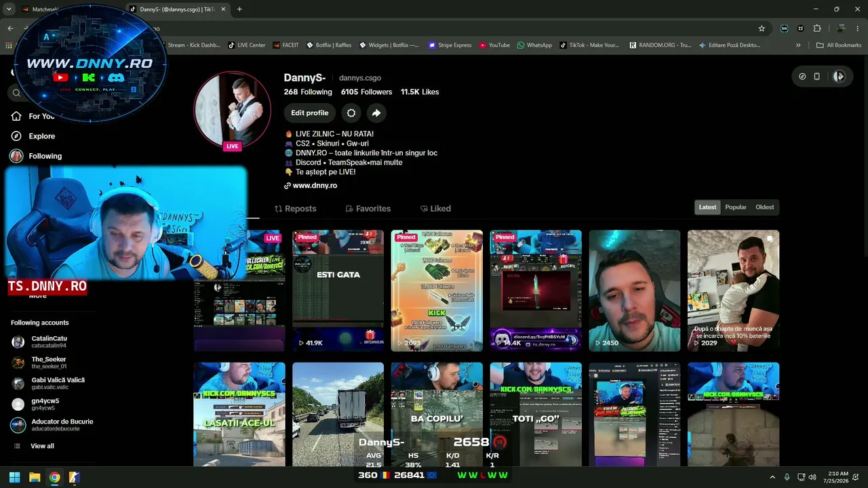Open the Following feed in sidebar

tap(36, 156)
